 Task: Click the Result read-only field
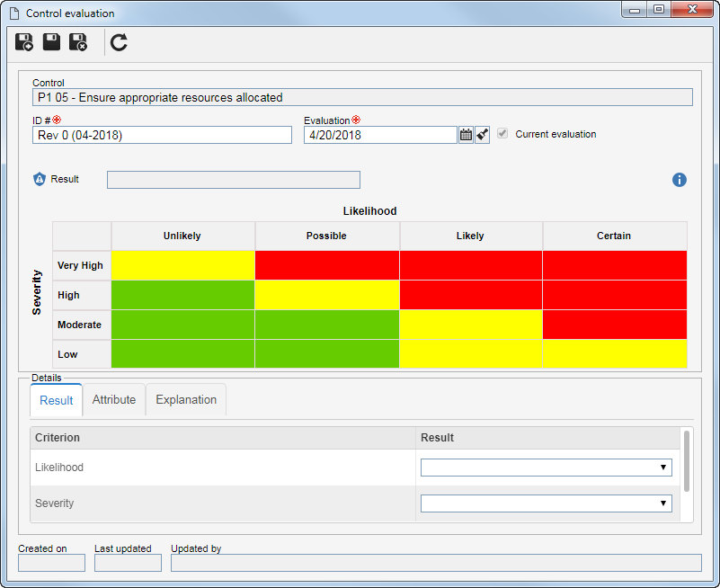(234, 180)
